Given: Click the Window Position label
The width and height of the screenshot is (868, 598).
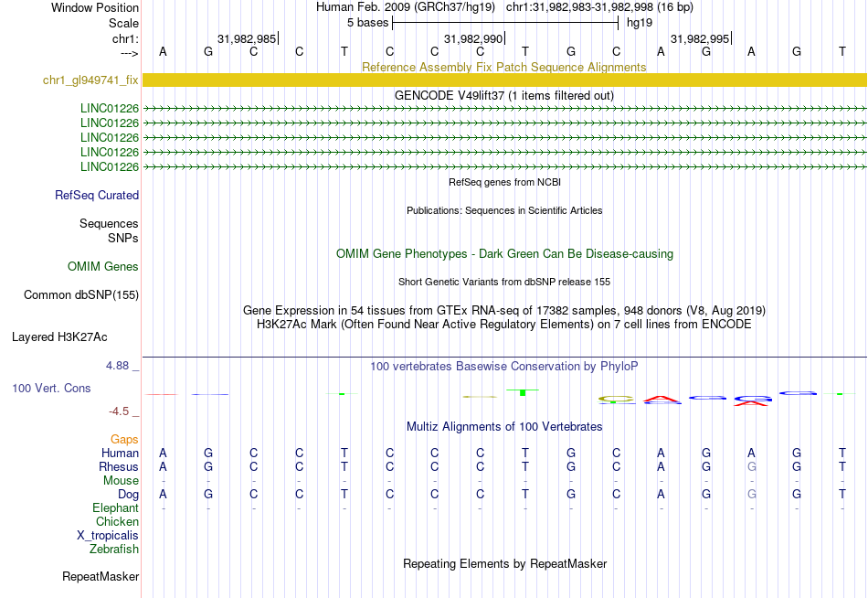Looking at the screenshot, I should tap(95, 7).
